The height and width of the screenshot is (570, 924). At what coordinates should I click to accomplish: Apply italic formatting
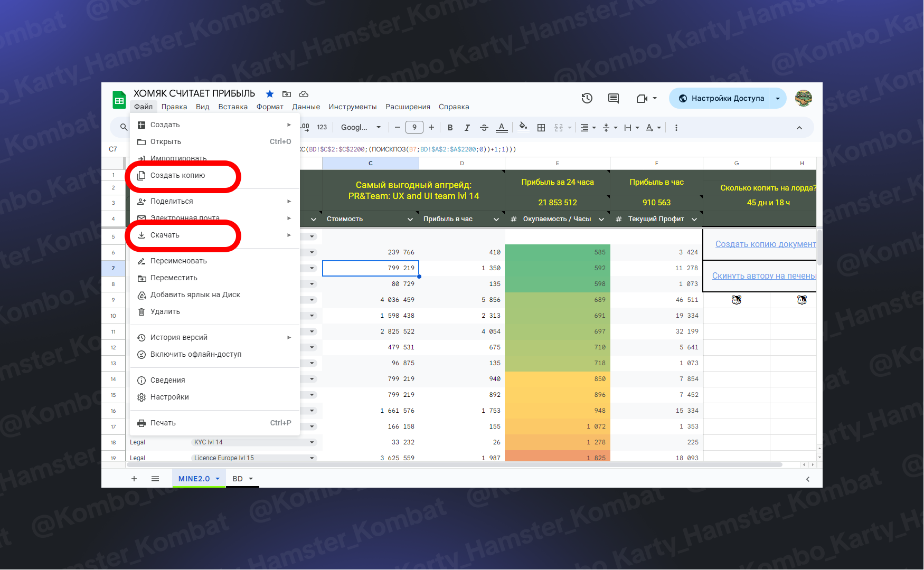click(467, 127)
